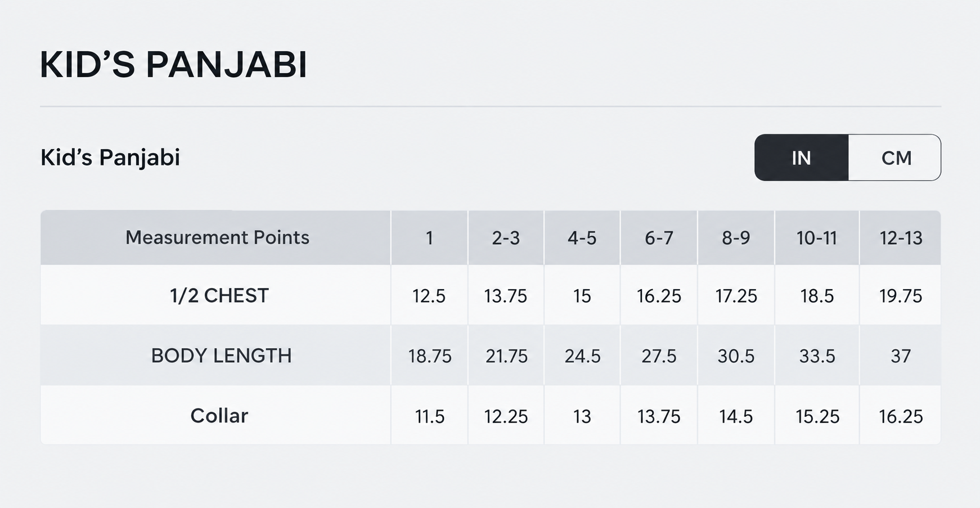Switch units to CM
Viewport: 980px width, 508px height.
coord(894,158)
